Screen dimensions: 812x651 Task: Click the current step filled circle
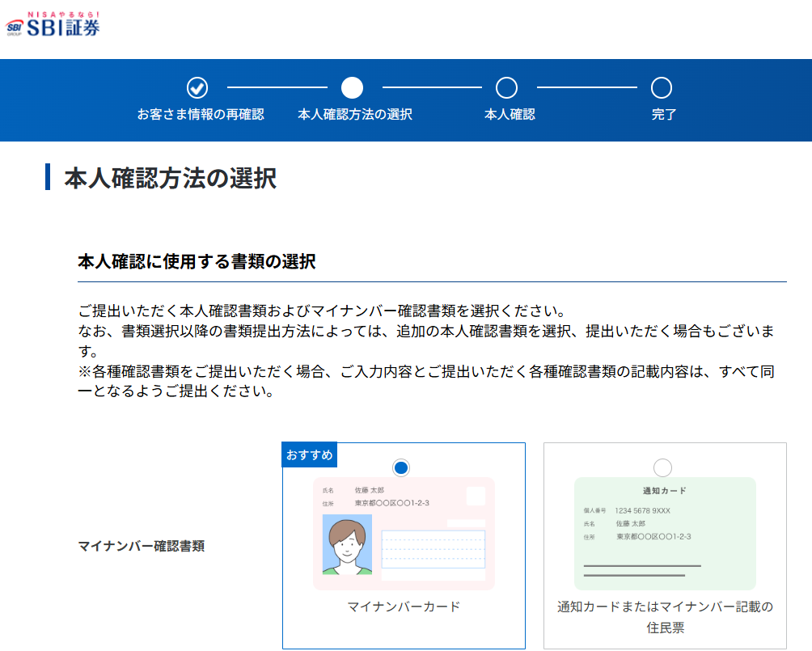(x=353, y=87)
